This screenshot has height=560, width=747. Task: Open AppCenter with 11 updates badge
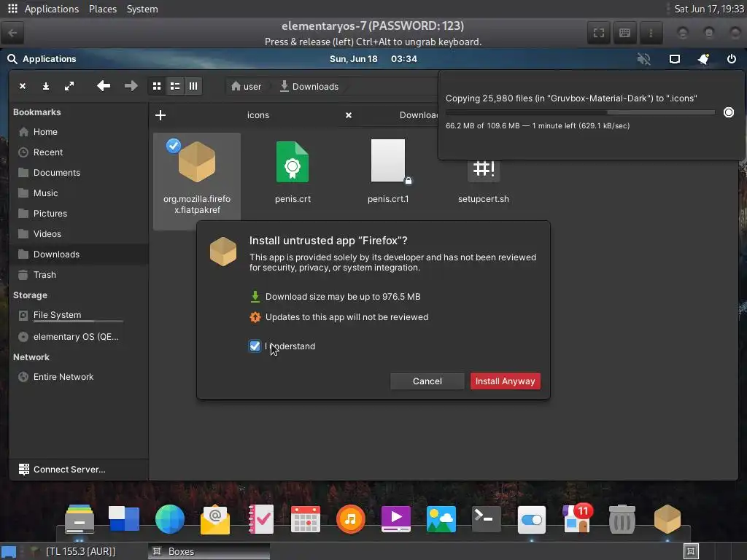click(577, 518)
